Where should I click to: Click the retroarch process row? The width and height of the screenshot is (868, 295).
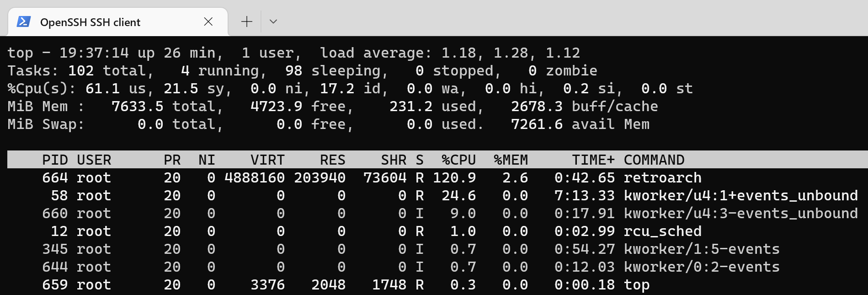433,177
